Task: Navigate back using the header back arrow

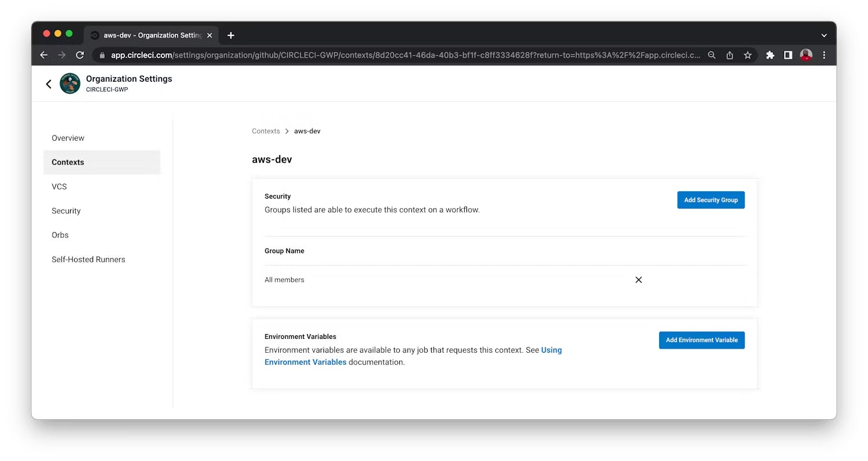Action: click(49, 83)
